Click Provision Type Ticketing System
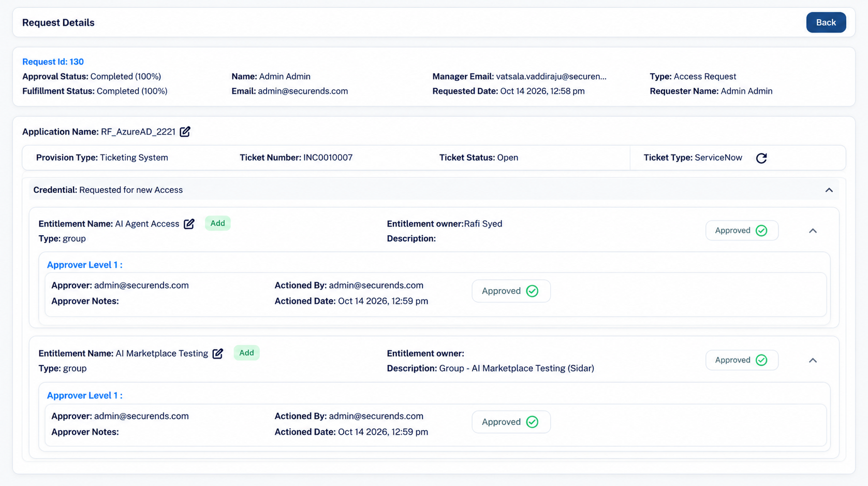This screenshot has height=486, width=868. click(102, 158)
